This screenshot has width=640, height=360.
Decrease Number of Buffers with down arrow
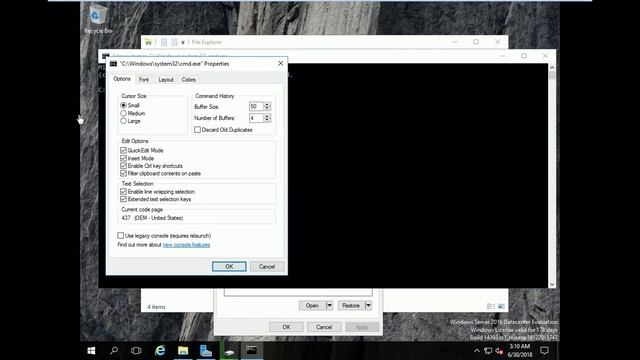pos(267,120)
